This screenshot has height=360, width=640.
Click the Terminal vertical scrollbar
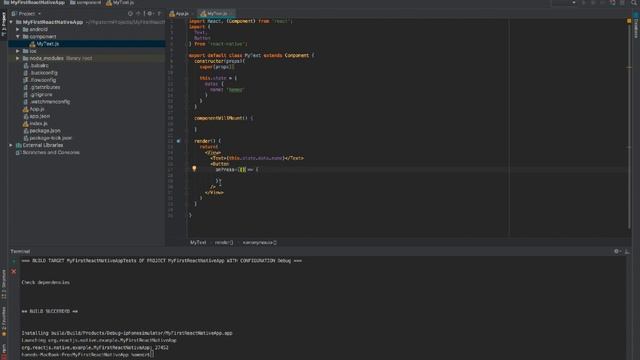tap(628, 308)
